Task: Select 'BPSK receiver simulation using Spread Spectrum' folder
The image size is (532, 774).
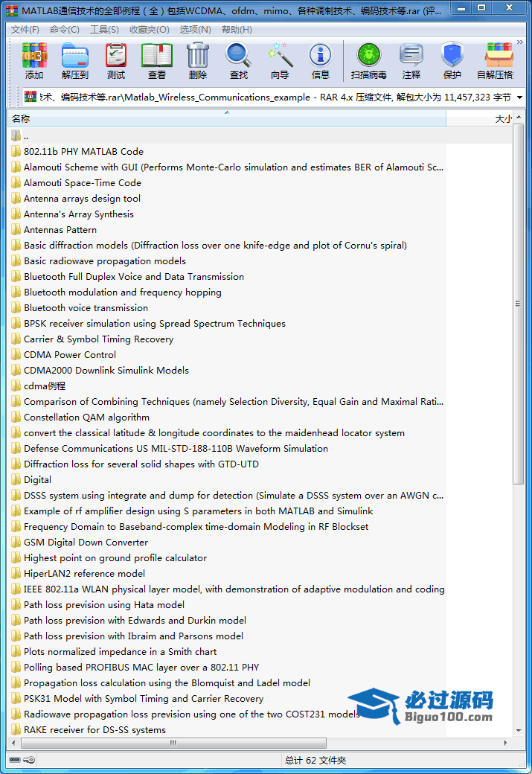Action: pyautogui.click(x=155, y=323)
